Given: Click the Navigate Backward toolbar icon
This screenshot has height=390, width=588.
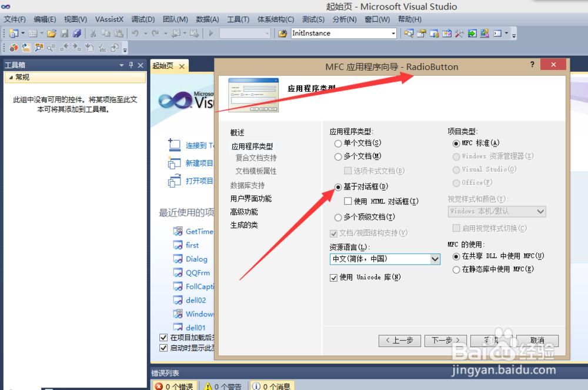Looking at the screenshot, I should (175, 34).
